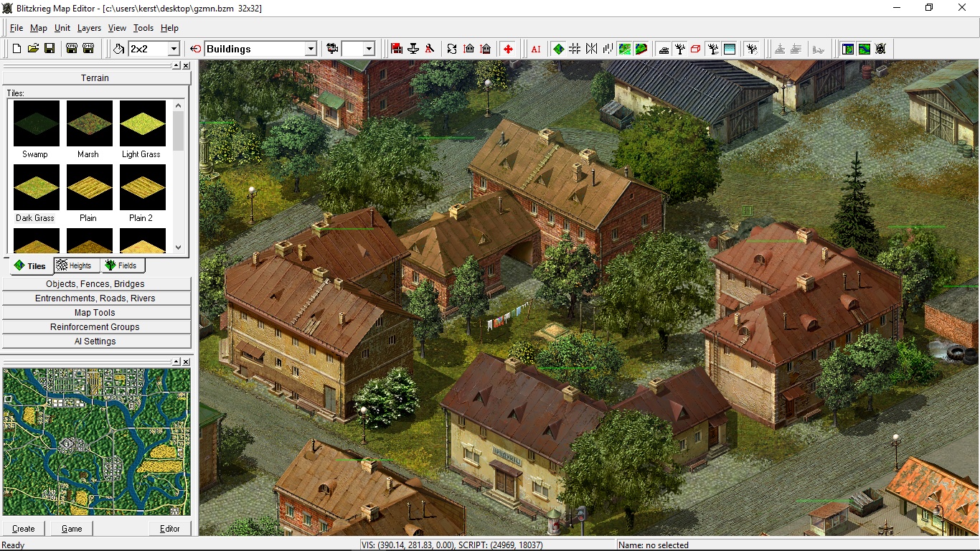
Task: Click the rotate arrows toolbar icon
Action: coord(452,49)
